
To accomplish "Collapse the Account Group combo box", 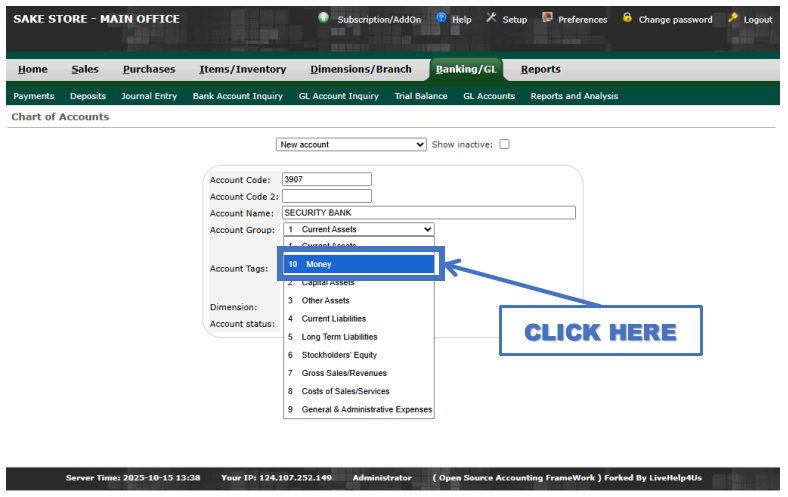I will coord(359,229).
